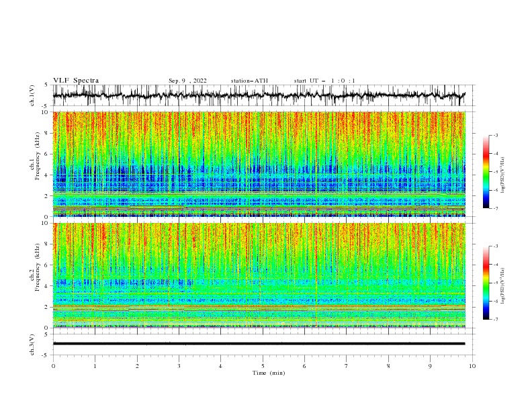Click the log(PSD) label beside ch.2 color bar
The image size is (532, 411).
pos(502,285)
